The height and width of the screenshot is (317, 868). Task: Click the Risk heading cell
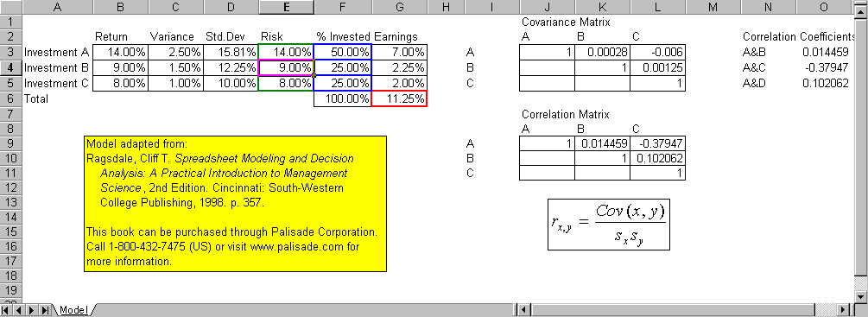pos(286,37)
